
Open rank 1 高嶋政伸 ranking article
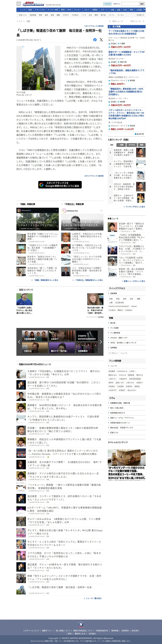127,152
